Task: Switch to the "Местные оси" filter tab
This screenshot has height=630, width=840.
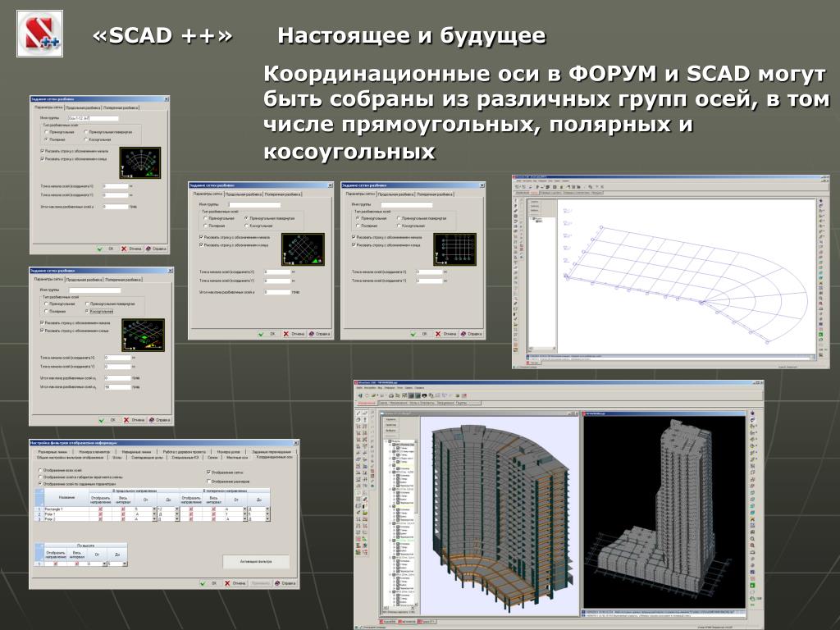Action: point(237,458)
